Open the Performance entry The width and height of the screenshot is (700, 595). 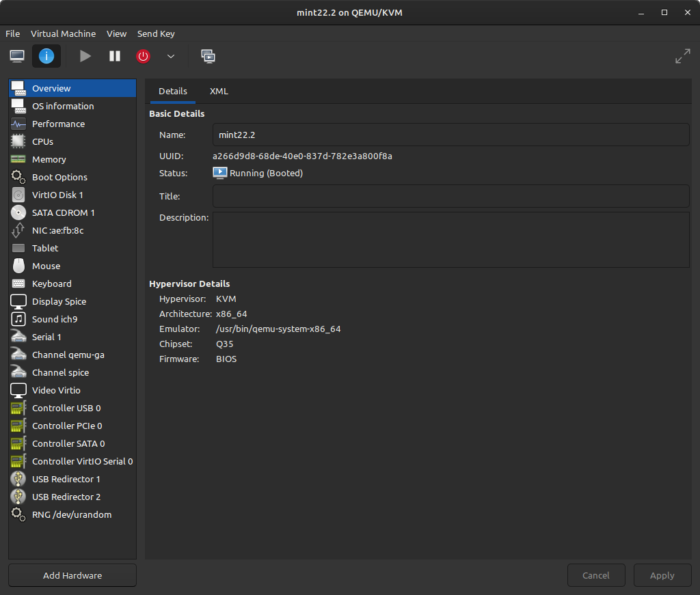[x=72, y=124]
